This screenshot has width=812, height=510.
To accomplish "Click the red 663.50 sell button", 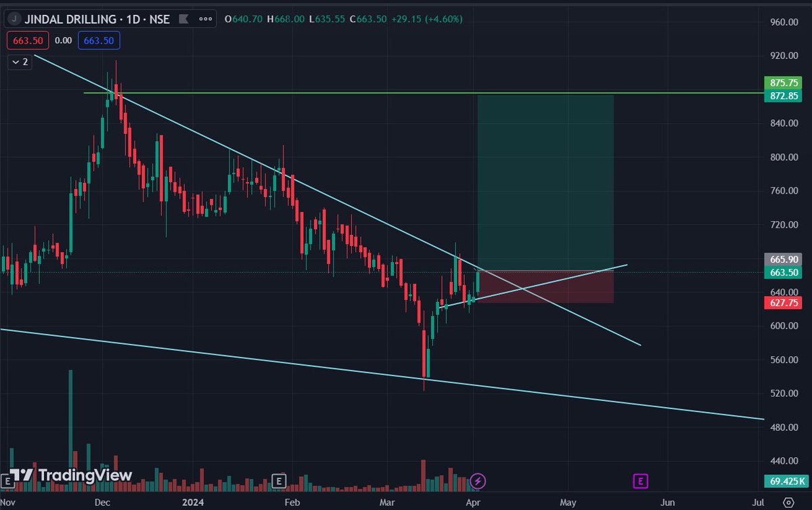I will click(28, 41).
